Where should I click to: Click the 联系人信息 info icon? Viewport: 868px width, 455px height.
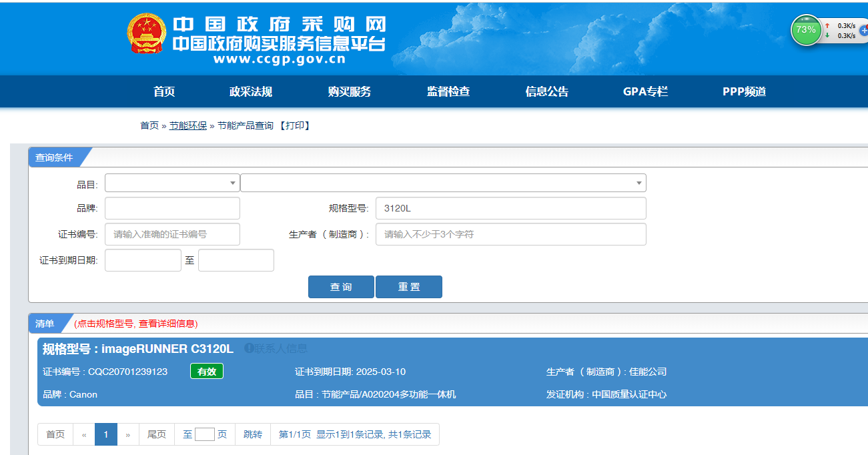point(249,348)
